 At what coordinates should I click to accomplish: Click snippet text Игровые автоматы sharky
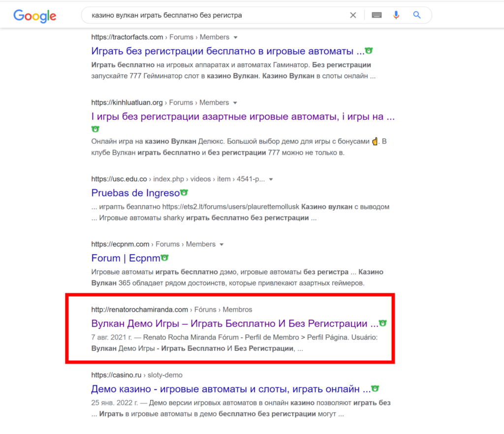141,218
